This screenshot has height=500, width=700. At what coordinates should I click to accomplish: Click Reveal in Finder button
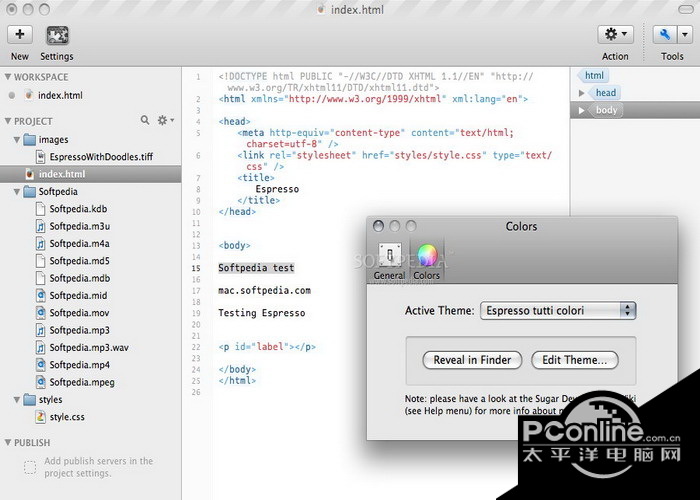472,360
